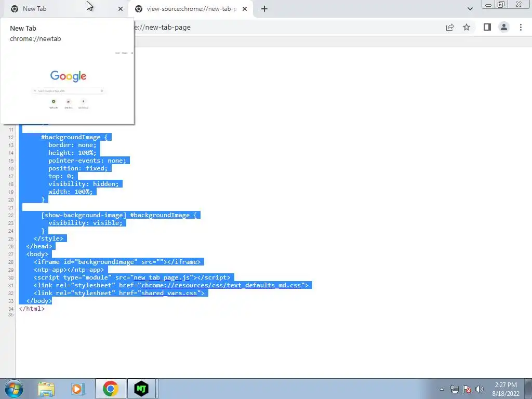Click the volume speaker tray icon
Image resolution: width=532 pixels, height=399 pixels.
coord(480,389)
